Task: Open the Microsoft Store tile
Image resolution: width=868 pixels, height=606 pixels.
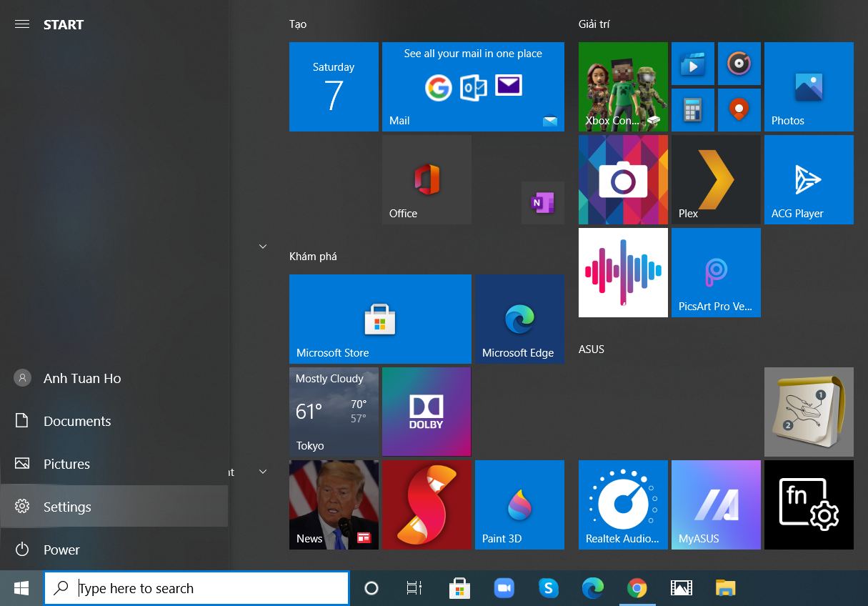Action: tap(380, 319)
